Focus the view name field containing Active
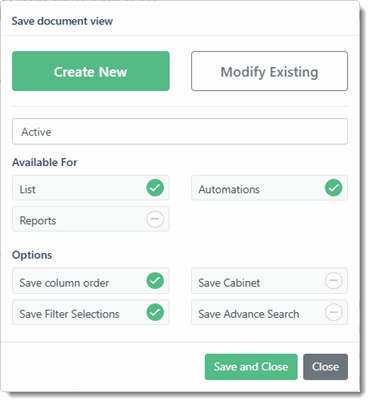 180,132
